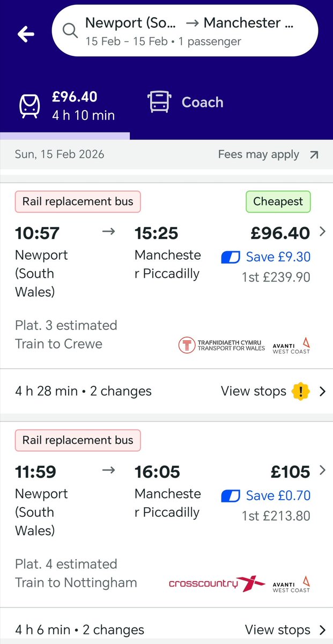The image size is (333, 644).
Task: Tap the Fees may apply arrow icon
Action: (314, 155)
